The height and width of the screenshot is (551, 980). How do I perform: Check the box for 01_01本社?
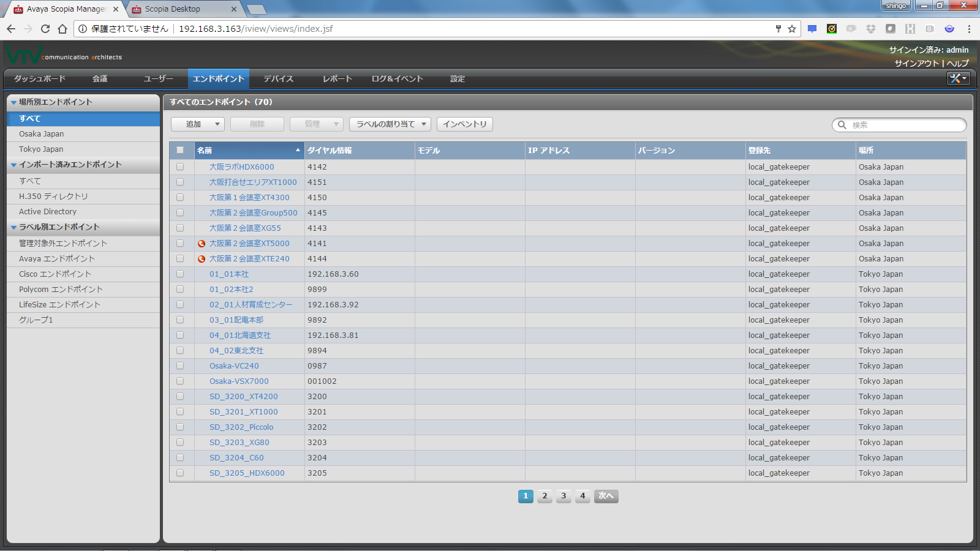pyautogui.click(x=180, y=274)
